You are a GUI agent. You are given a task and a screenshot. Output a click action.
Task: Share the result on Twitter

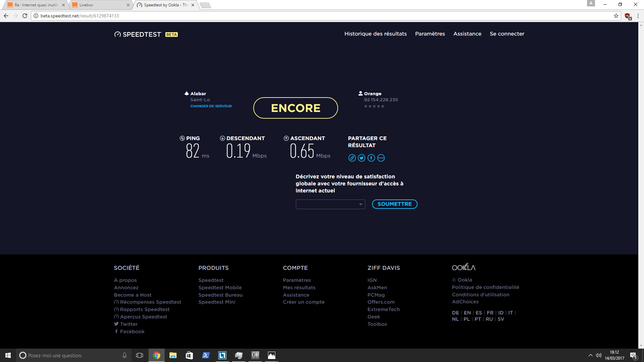[x=362, y=158]
